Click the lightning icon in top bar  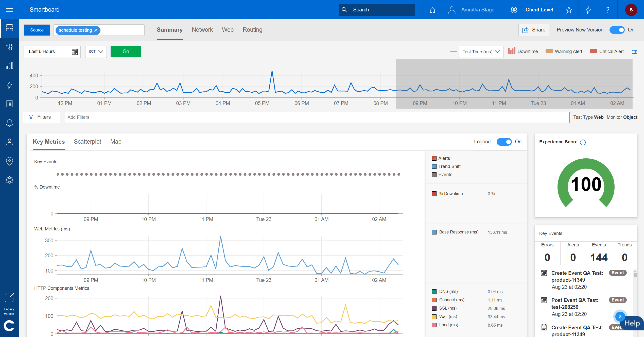click(x=588, y=10)
